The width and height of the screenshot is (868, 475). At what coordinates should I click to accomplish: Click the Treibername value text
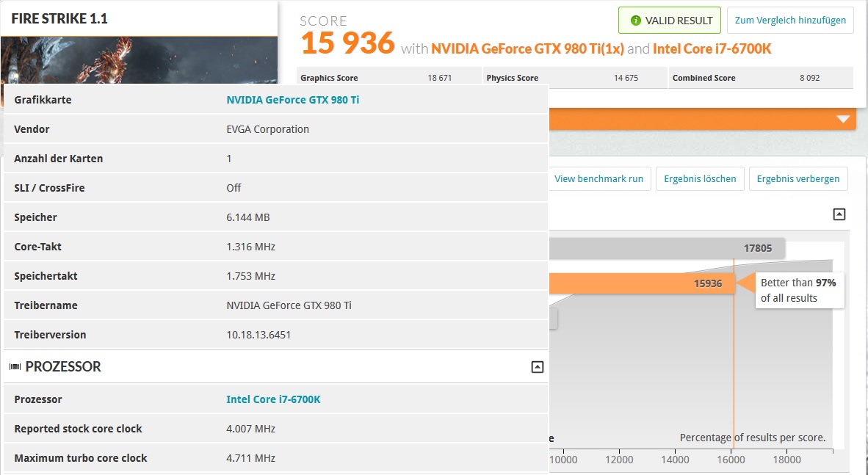point(289,305)
